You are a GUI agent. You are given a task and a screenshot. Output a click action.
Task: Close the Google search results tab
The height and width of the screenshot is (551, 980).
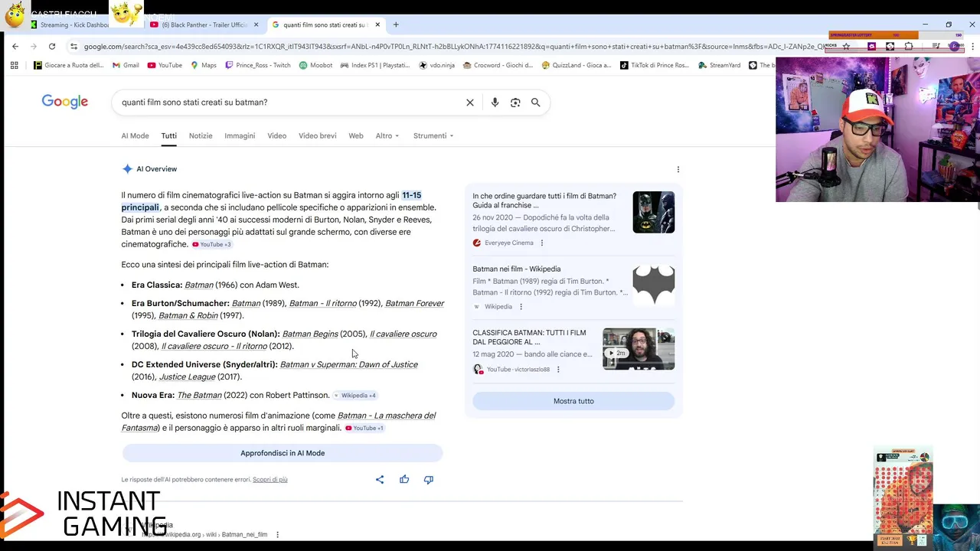pos(377,24)
